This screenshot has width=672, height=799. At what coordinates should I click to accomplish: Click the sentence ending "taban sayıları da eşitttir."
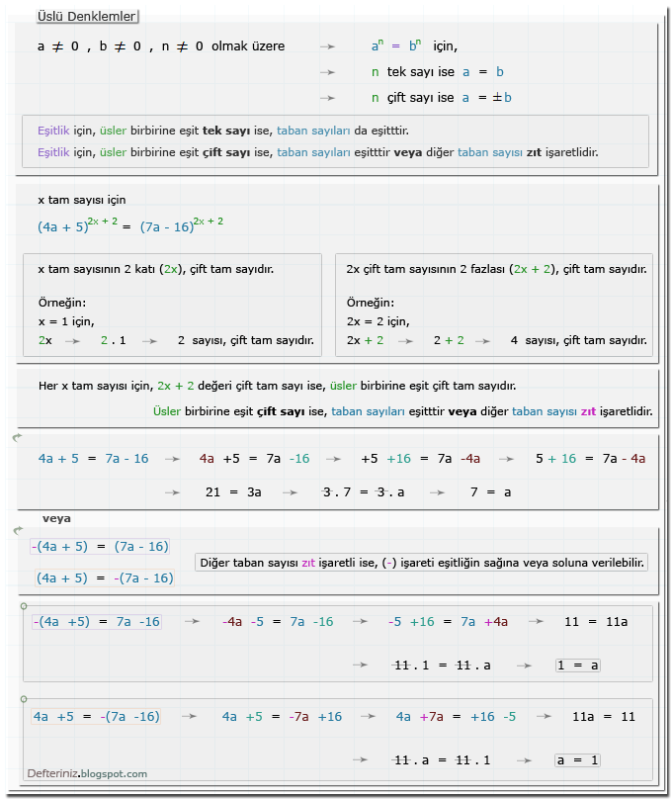223,131
